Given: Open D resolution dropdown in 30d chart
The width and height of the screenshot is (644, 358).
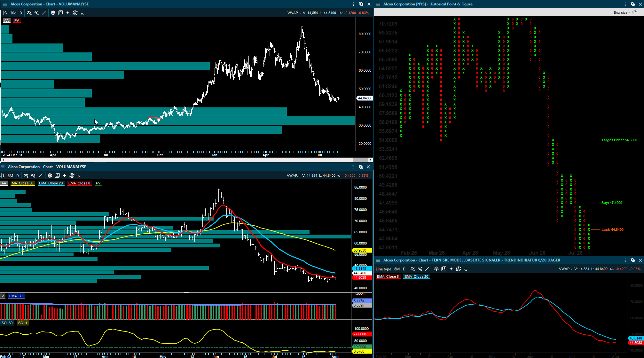Looking at the screenshot, I should tap(21, 13).
